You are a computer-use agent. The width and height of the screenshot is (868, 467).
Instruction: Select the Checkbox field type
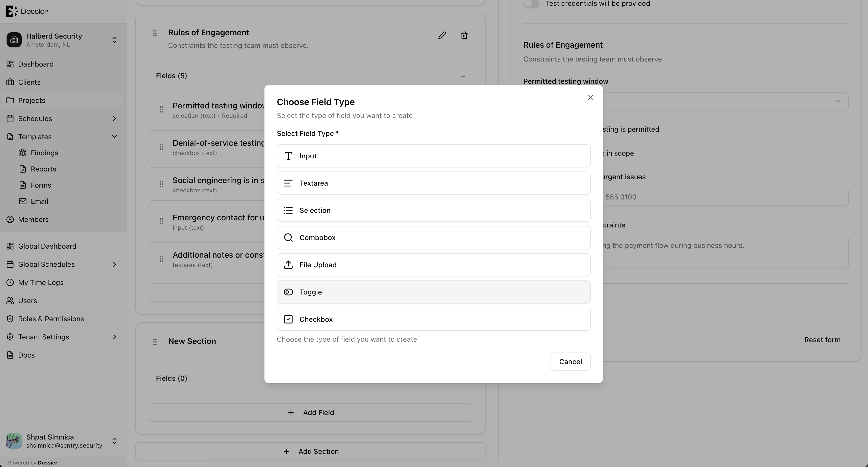(x=433, y=319)
